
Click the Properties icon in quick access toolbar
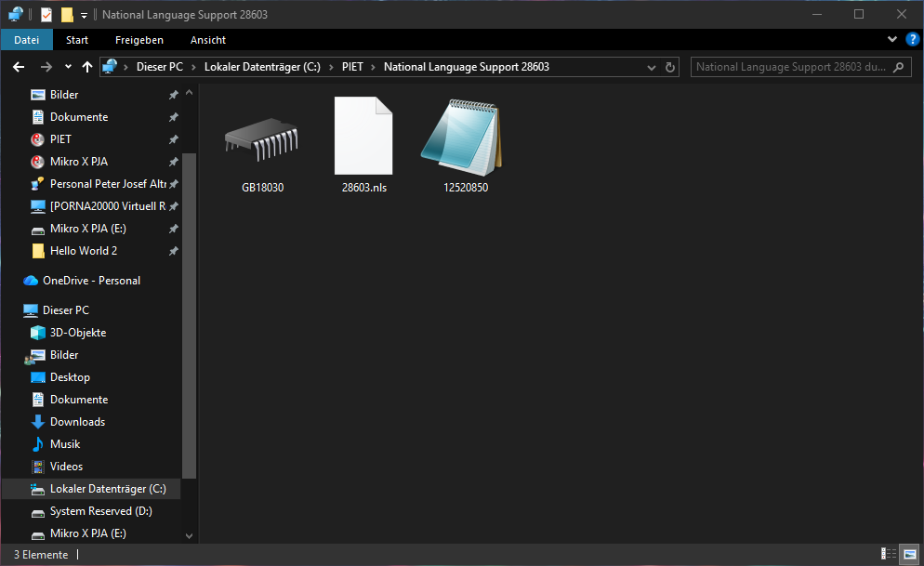[46, 14]
